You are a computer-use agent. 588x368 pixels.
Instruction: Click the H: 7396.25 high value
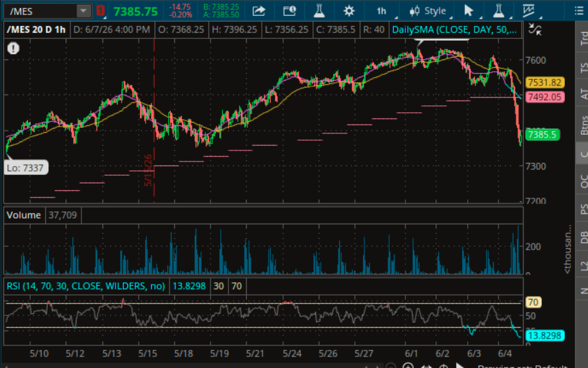[x=235, y=29]
